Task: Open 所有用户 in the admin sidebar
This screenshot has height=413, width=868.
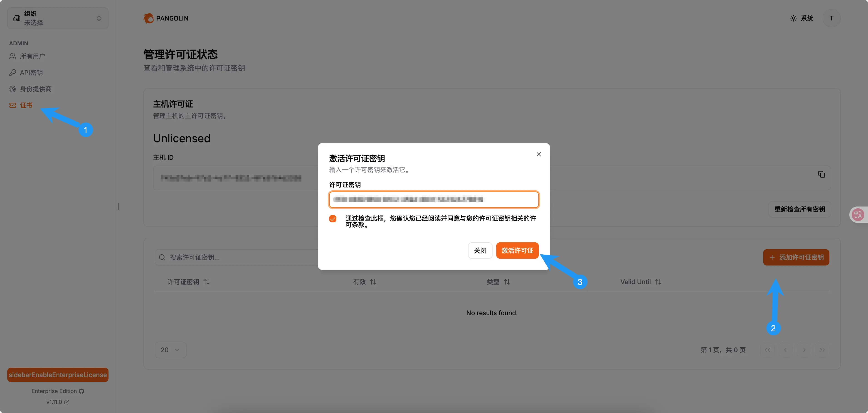Action: click(32, 56)
